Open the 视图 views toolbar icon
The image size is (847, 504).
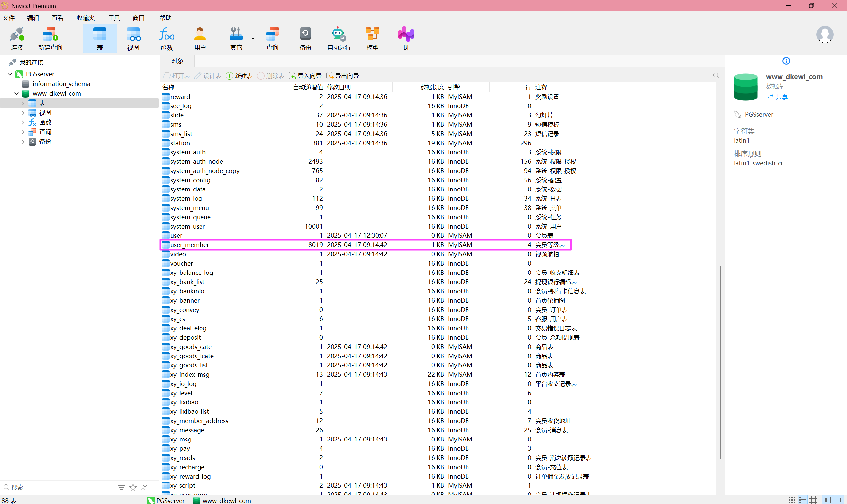click(x=133, y=39)
